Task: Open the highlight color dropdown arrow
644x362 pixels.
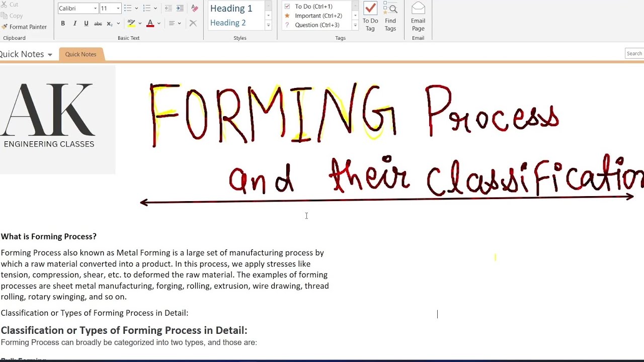Action: coord(139,23)
